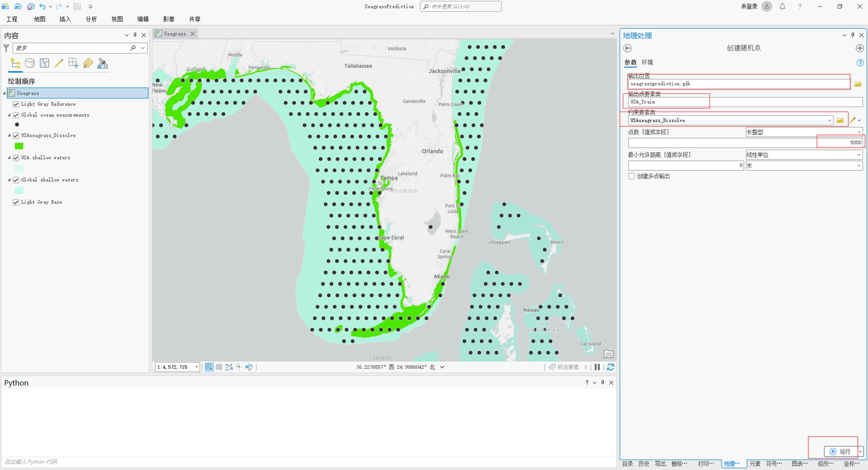
Task: Select the List By Drawing Order icon
Action: [x=15, y=63]
